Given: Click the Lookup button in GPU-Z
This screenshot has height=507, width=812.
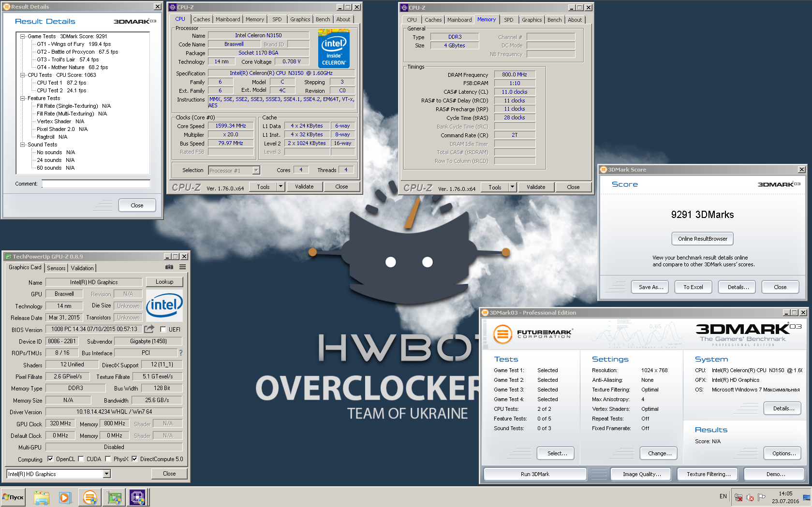Looking at the screenshot, I should [164, 282].
